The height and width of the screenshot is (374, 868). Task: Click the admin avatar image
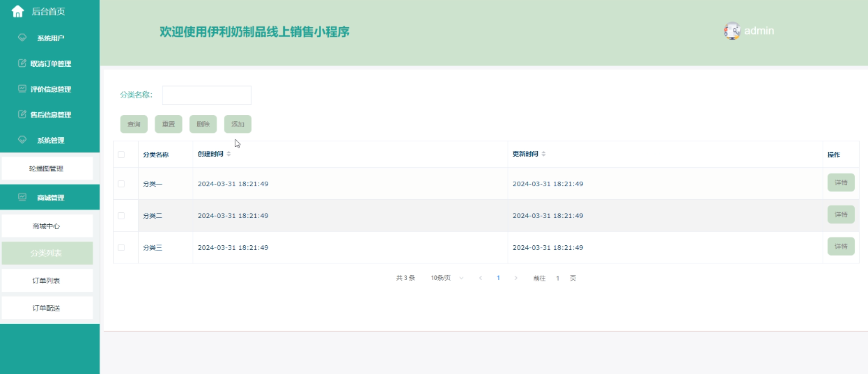732,31
